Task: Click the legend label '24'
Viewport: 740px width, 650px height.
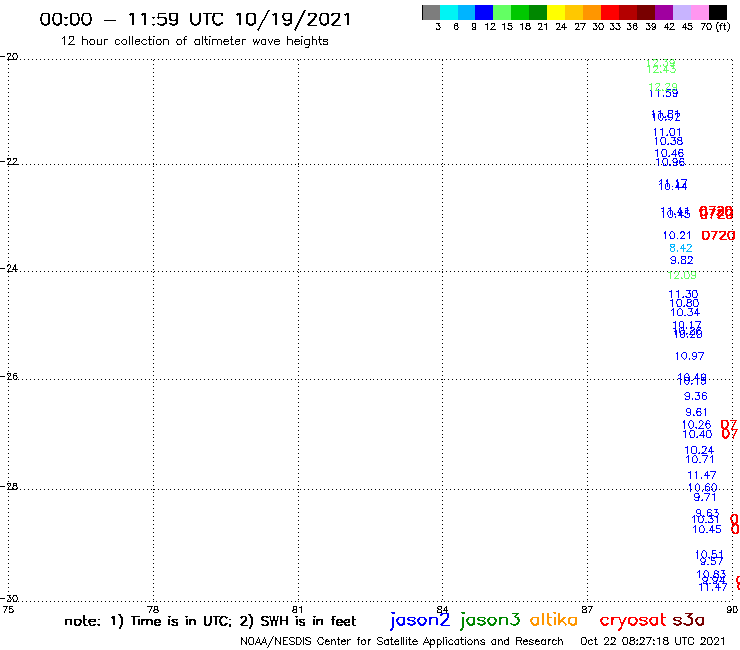Action: click(561, 26)
